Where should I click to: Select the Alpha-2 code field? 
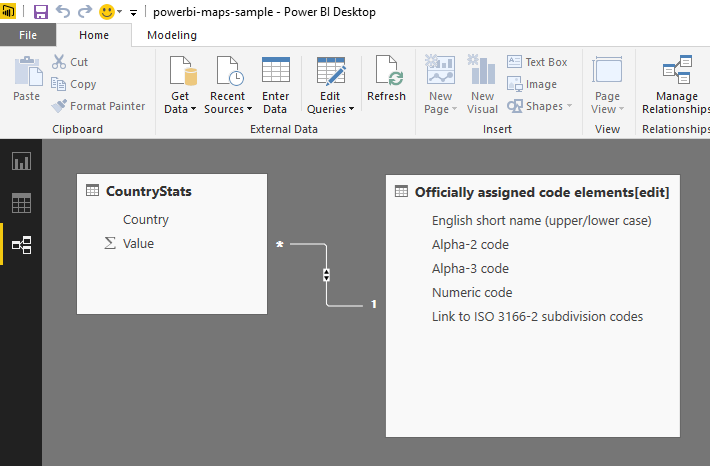pos(470,245)
